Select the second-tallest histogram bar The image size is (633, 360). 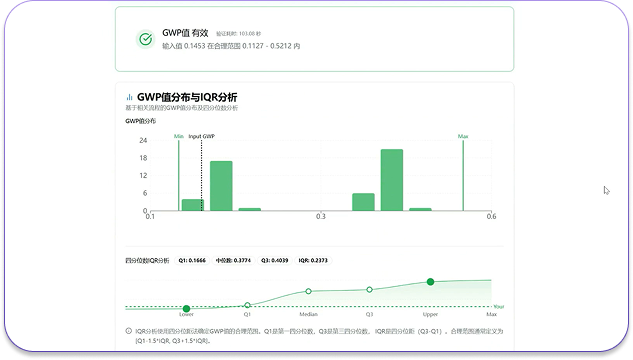221,186
